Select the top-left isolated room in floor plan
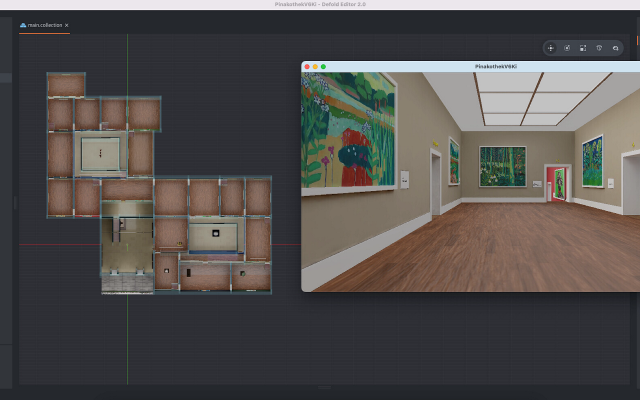Image resolution: width=640 pixels, height=400 pixels. click(66, 85)
